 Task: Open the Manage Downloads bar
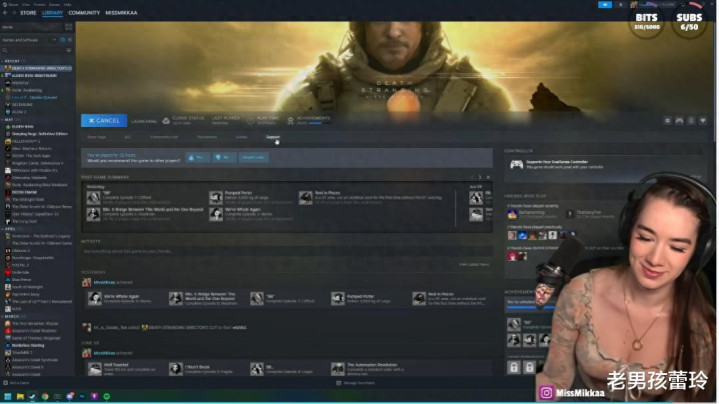coord(356,383)
